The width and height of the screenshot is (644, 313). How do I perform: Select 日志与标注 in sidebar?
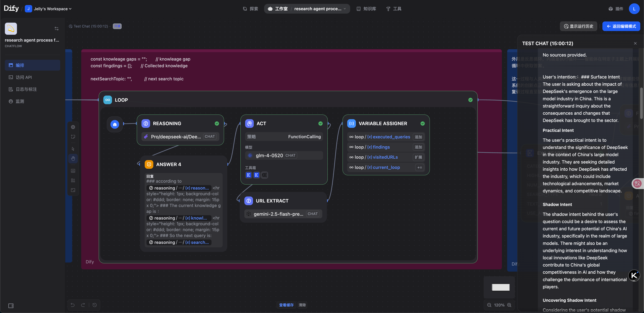coord(33,89)
